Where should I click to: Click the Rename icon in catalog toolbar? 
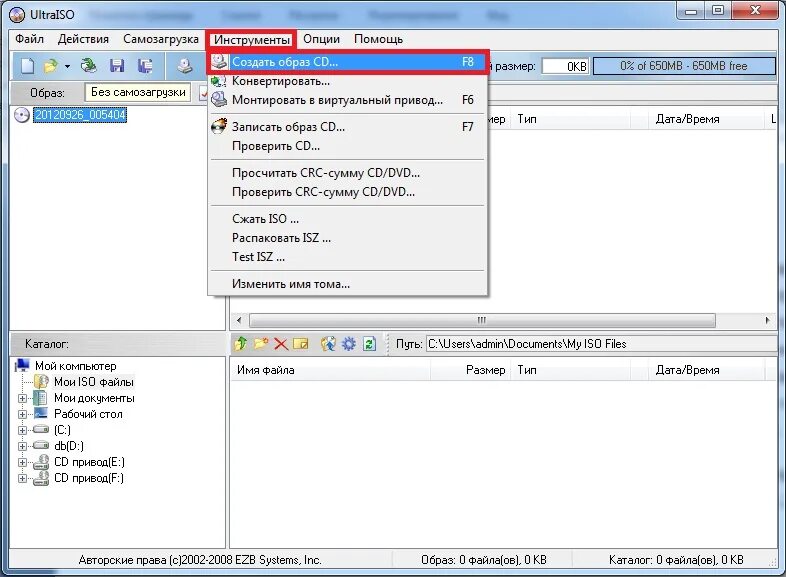click(301, 344)
